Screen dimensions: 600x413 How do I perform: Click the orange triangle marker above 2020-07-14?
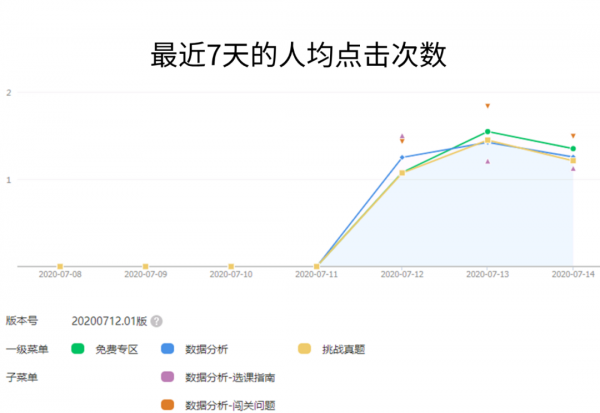pos(573,136)
